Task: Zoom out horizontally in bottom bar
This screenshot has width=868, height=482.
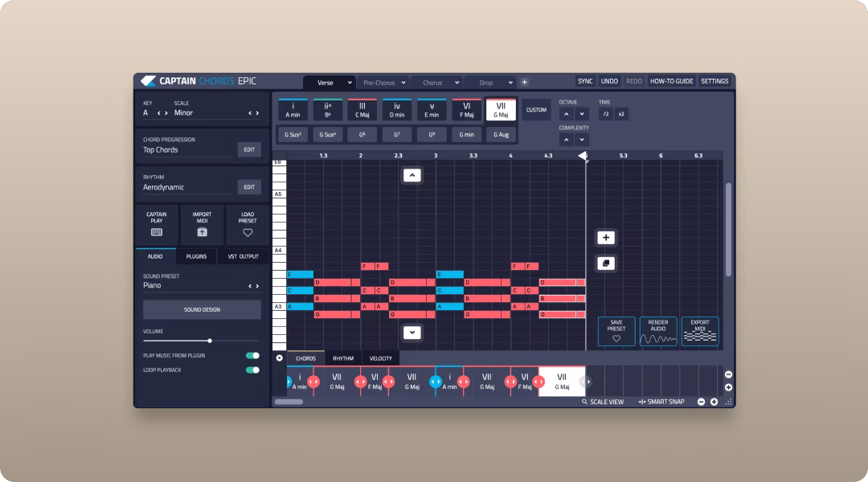Action: coord(701,402)
